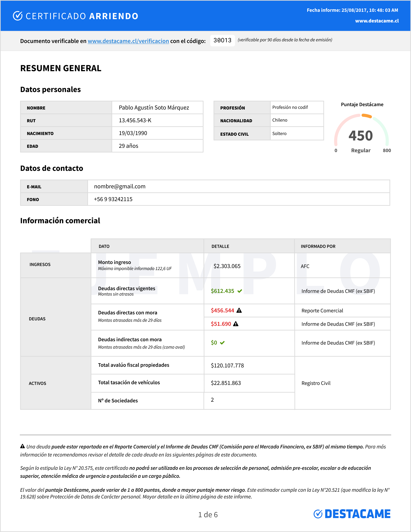Click the INFORMADO POR column header
Image resolution: width=411 pixels, height=532 pixels.
[x=318, y=246]
